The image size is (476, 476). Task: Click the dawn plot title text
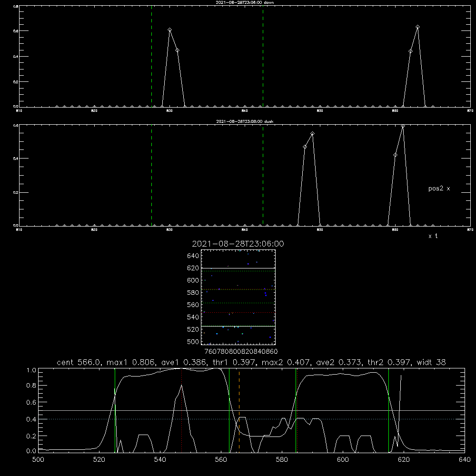pyautogui.click(x=245, y=2)
